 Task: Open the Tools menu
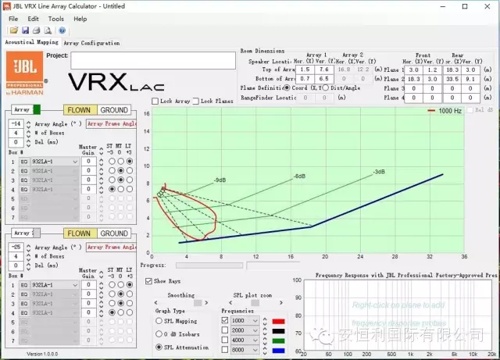coord(56,19)
